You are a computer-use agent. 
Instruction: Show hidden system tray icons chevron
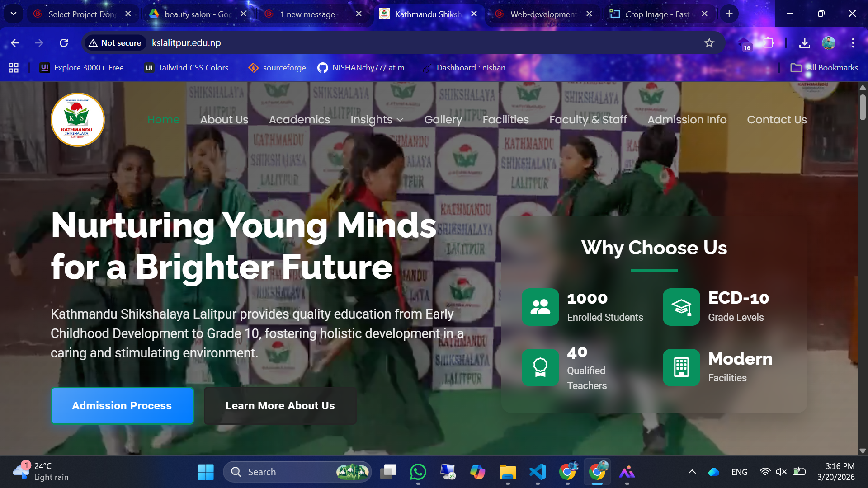click(692, 472)
